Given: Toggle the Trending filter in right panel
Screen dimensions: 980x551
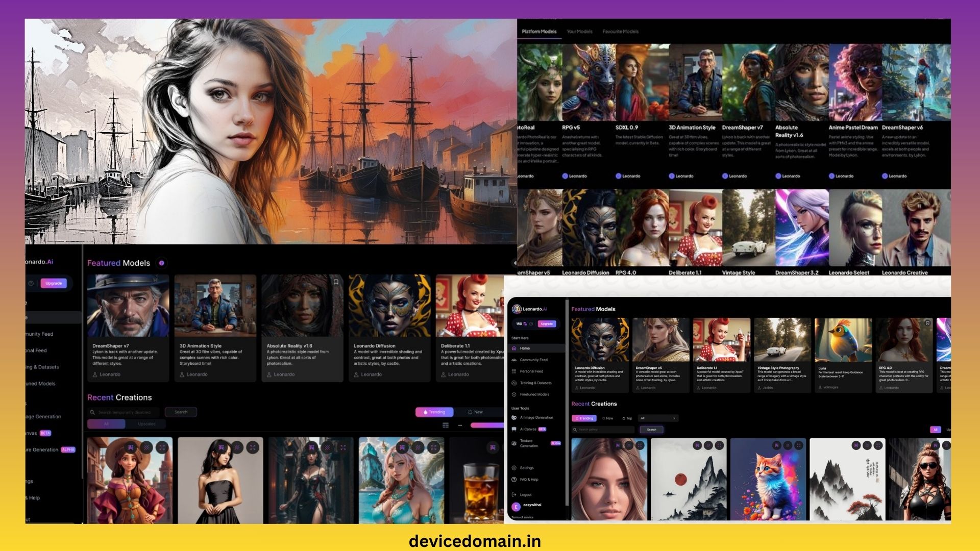Looking at the screenshot, I should 584,418.
